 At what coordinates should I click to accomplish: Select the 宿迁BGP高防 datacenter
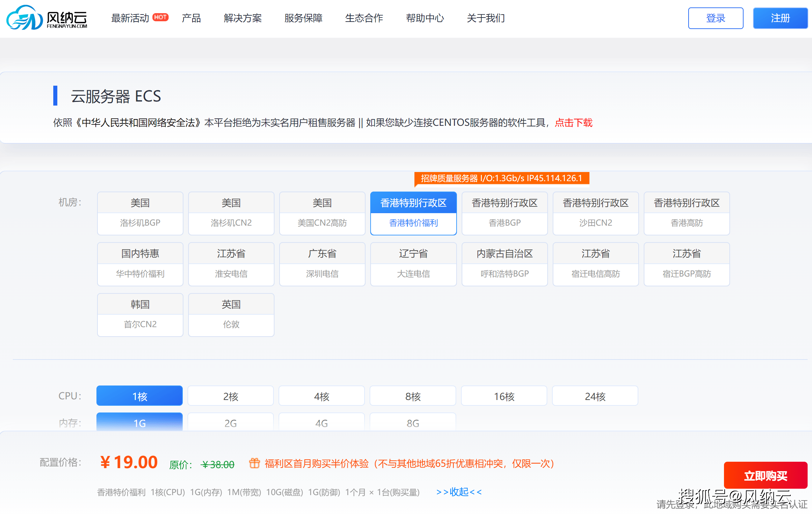[687, 264]
